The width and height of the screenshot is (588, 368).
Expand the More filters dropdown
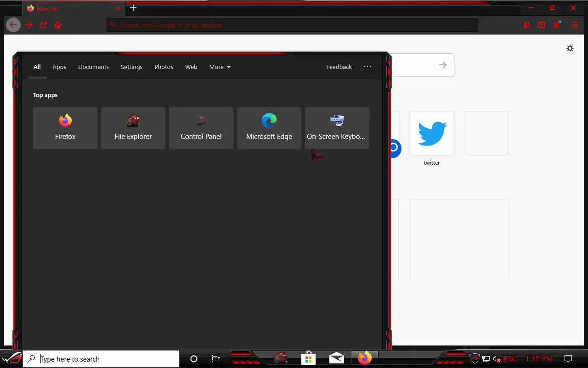220,67
